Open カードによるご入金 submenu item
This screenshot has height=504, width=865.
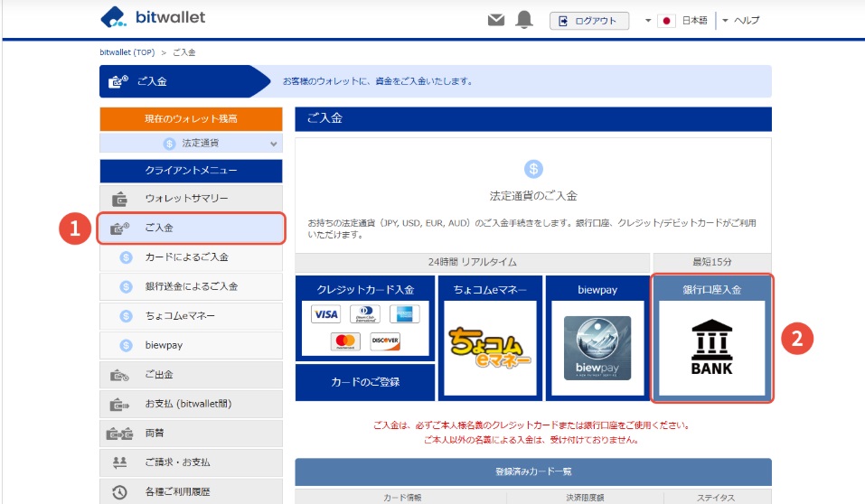tap(191, 257)
